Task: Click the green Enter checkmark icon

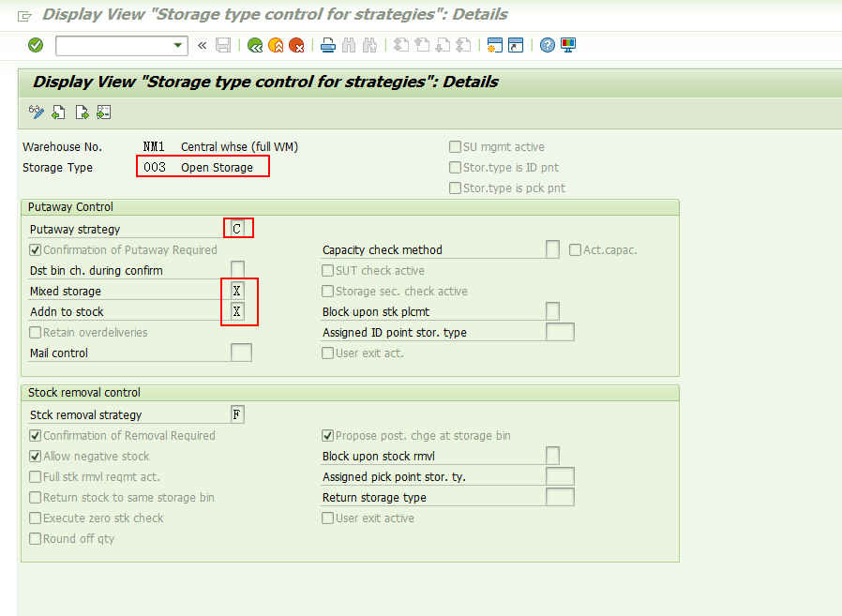Action: pyautogui.click(x=36, y=45)
